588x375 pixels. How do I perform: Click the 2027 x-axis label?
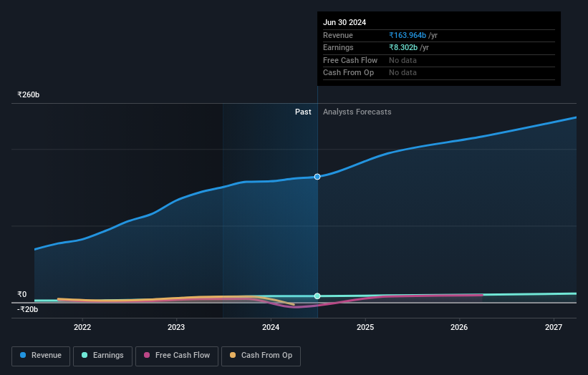click(554, 327)
